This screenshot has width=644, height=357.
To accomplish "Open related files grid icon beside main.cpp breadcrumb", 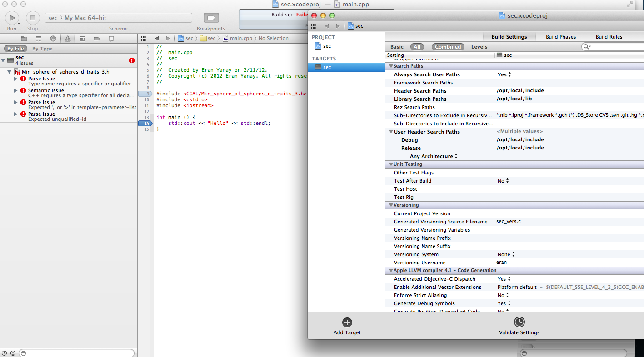I will tap(144, 39).
